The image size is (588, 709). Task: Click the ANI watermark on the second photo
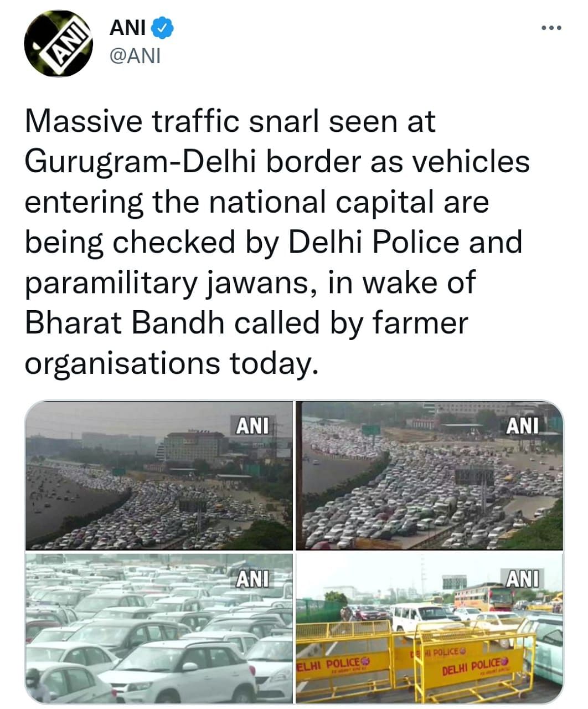point(522,426)
